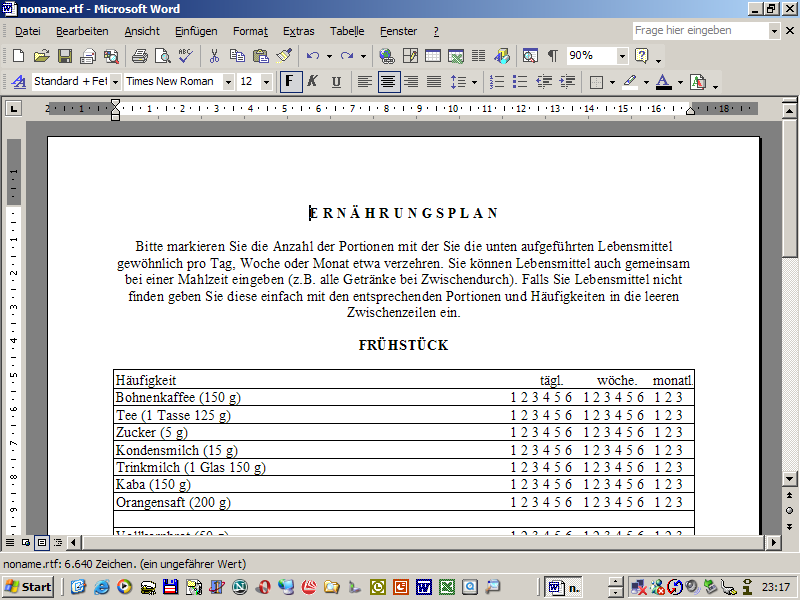Toggle Bold formatting
This screenshot has width=800, height=600.
pyautogui.click(x=291, y=82)
